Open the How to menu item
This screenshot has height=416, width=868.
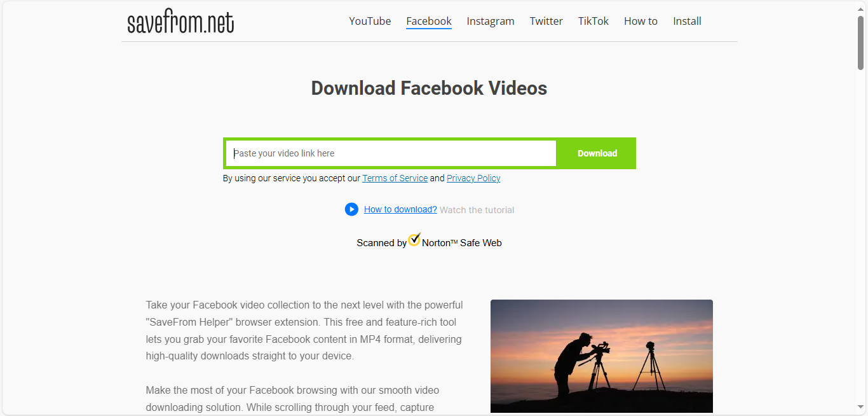pos(641,21)
